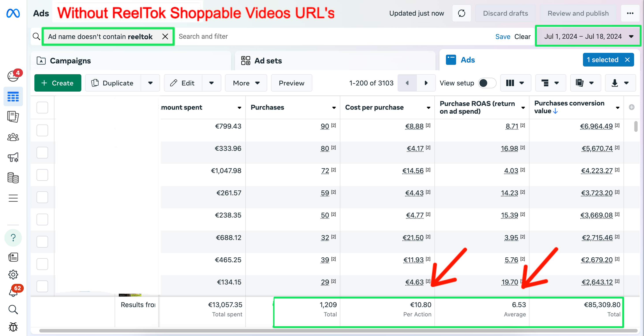Select the checkbox for the €799.43 row
Viewport: 644px width, 336px height.
coord(42,130)
